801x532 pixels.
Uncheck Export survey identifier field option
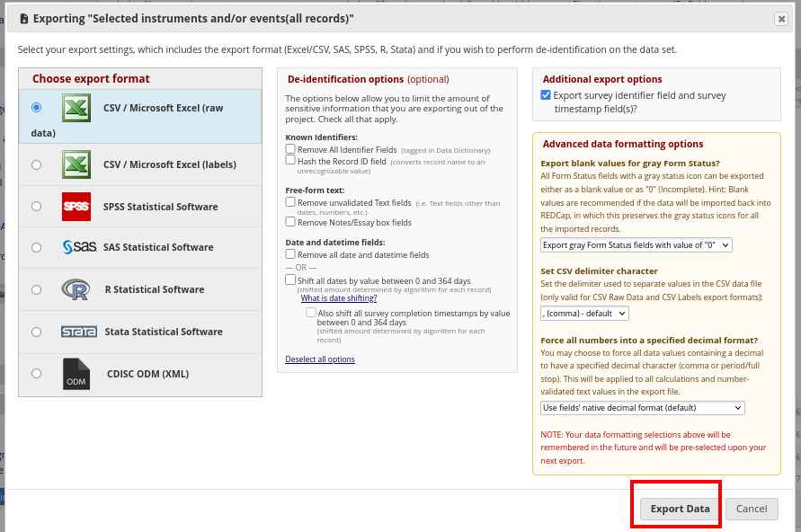(x=546, y=95)
